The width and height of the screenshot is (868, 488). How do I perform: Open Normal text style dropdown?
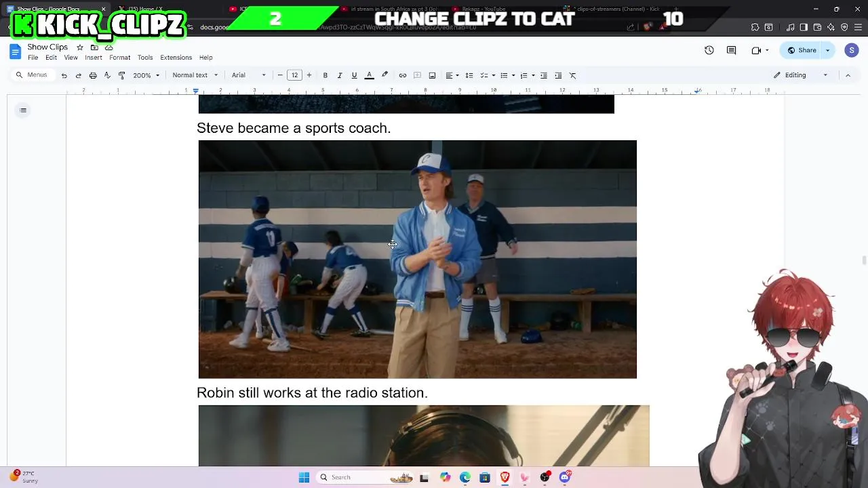(x=195, y=75)
